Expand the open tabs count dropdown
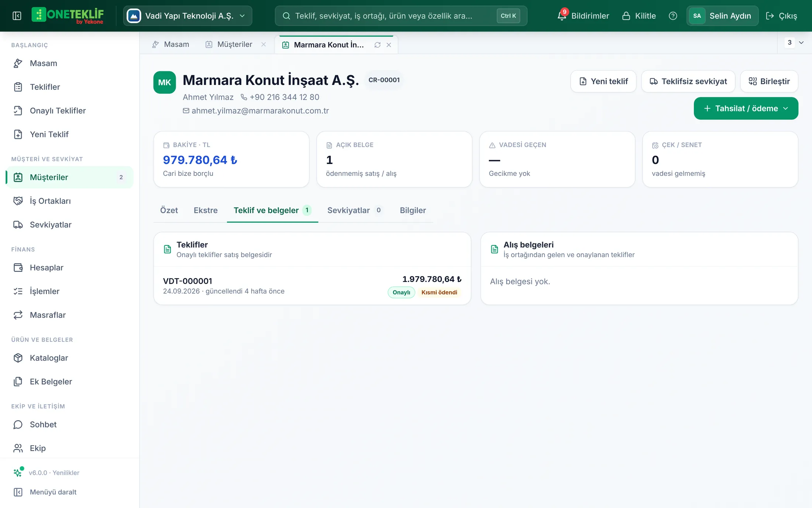The width and height of the screenshot is (812, 508). coord(795,42)
